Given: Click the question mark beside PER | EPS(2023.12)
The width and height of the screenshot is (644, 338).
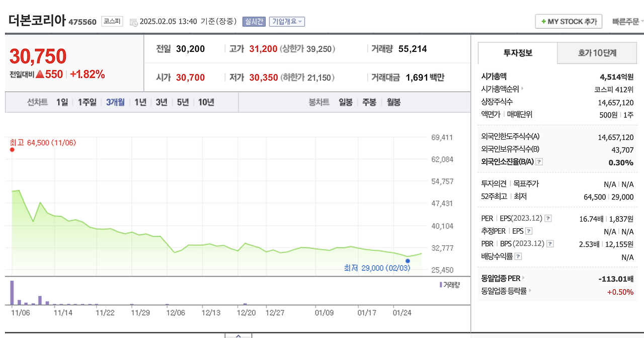Looking at the screenshot, I should pyautogui.click(x=548, y=218).
